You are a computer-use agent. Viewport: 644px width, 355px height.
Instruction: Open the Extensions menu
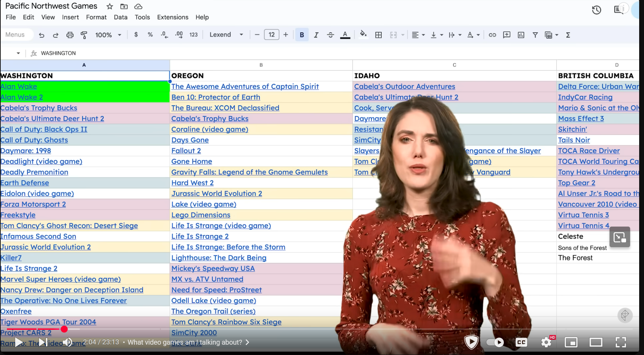173,17
